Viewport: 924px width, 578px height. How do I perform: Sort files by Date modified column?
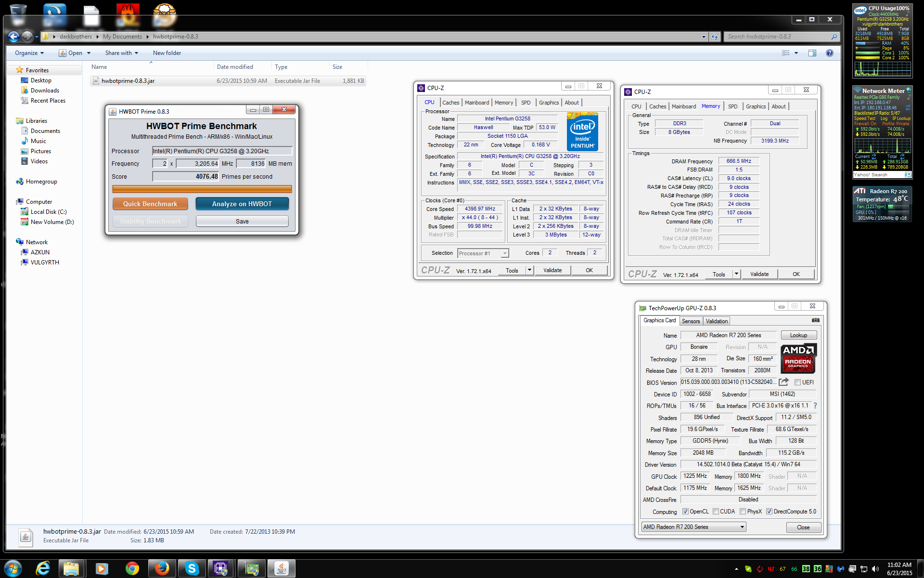coord(235,67)
